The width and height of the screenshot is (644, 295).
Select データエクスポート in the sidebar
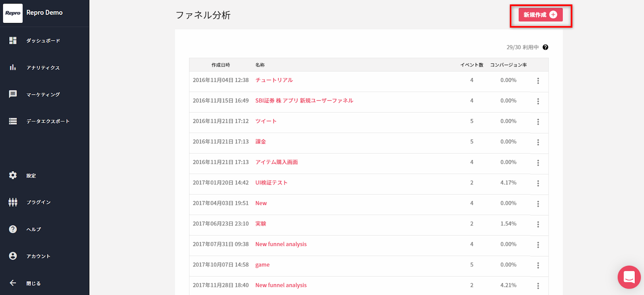[x=48, y=121]
